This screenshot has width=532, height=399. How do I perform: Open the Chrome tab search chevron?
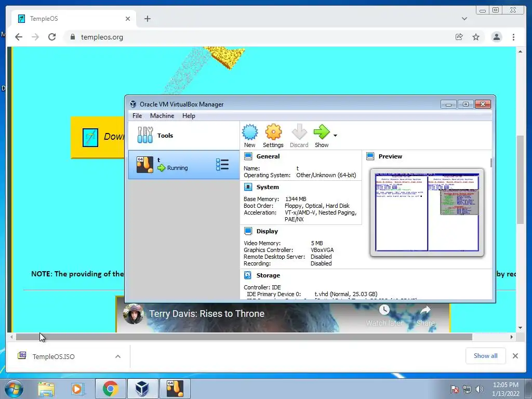pyautogui.click(x=464, y=19)
